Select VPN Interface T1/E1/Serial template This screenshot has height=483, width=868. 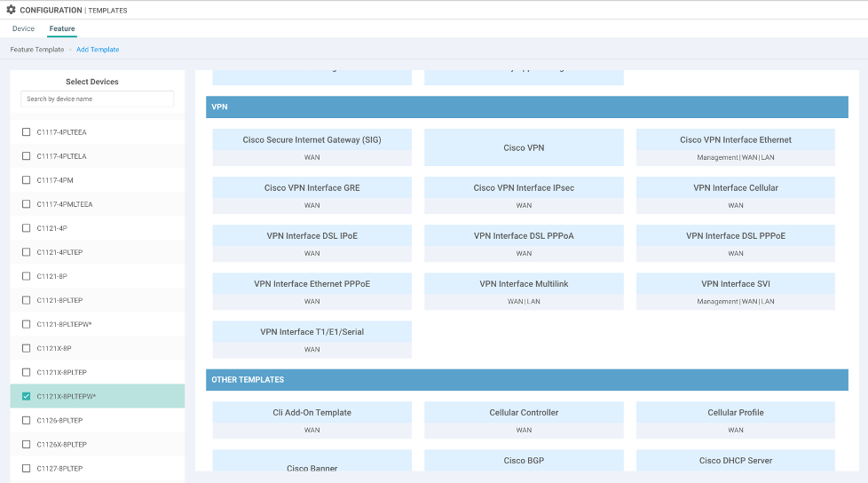coord(312,339)
